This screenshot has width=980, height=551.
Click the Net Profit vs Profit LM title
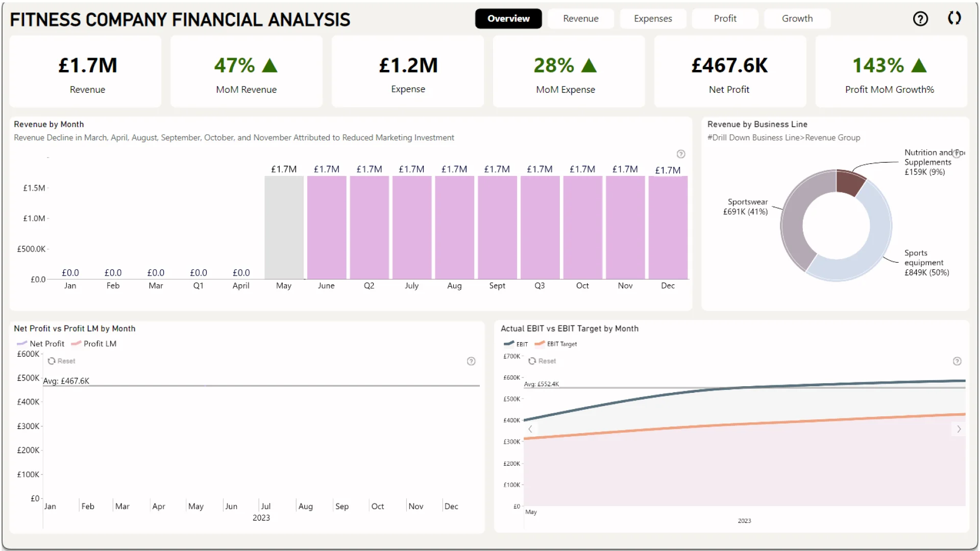(75, 329)
